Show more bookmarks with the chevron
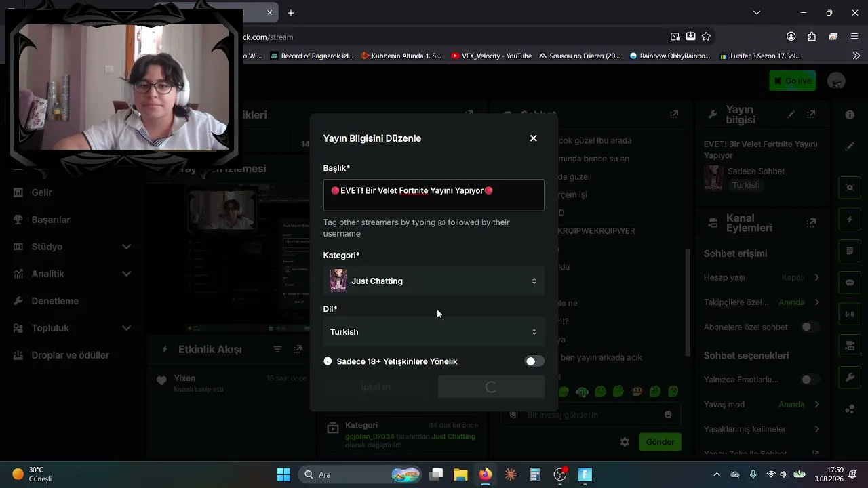868x488 pixels. click(856, 56)
